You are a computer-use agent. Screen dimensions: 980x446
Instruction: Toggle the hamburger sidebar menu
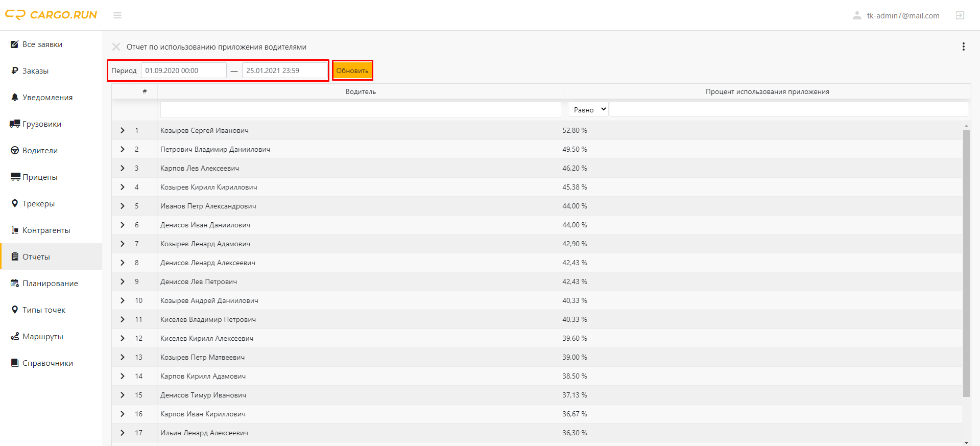tap(117, 15)
